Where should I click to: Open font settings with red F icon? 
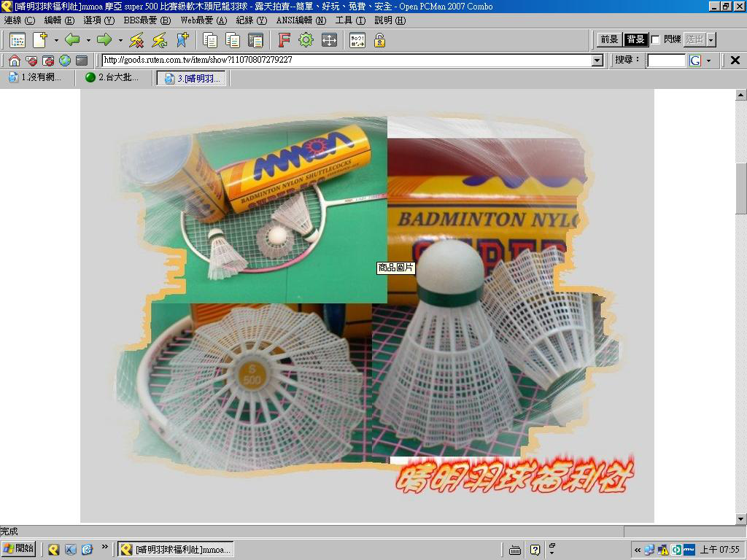pos(284,41)
